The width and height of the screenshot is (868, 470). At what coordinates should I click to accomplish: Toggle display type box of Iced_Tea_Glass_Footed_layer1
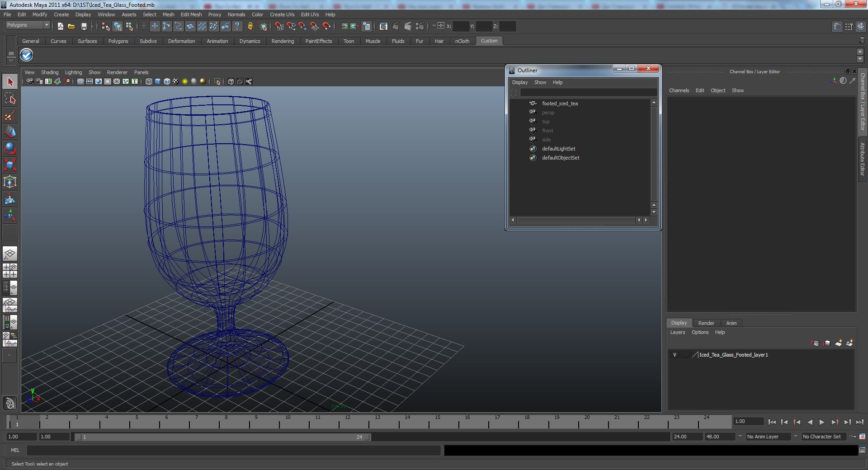685,355
